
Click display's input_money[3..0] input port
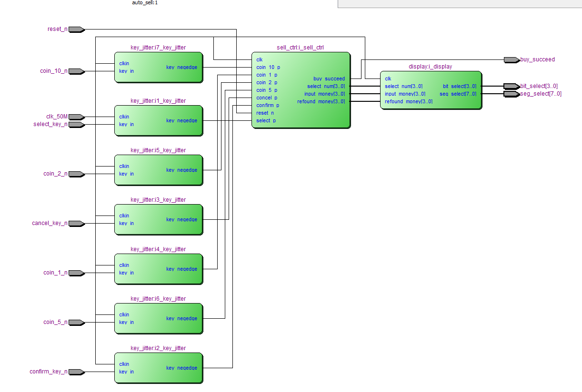point(405,94)
